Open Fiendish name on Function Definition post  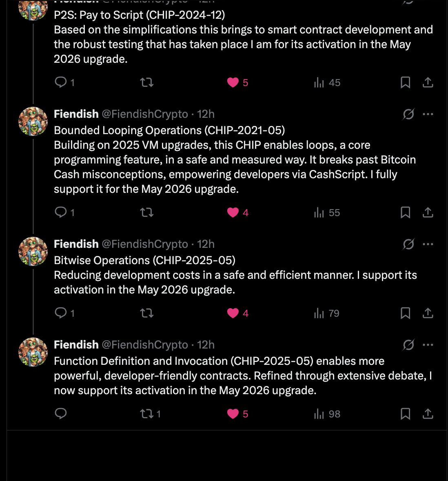pyautogui.click(x=76, y=345)
